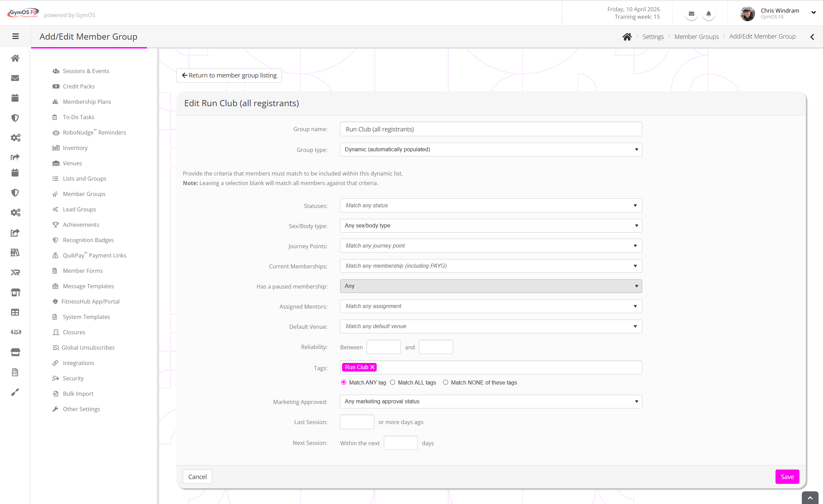
Task: Click Return to member group listing
Action: click(x=229, y=75)
